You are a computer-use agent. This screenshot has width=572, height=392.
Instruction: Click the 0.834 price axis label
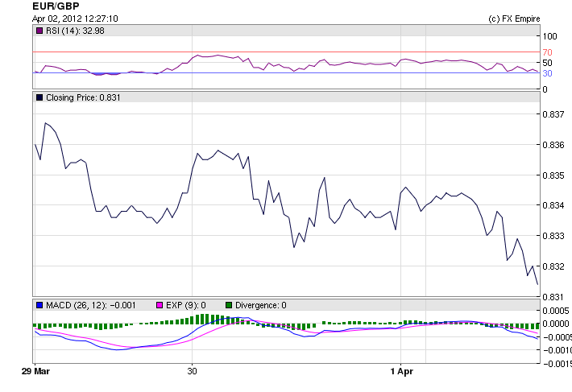[553, 205]
